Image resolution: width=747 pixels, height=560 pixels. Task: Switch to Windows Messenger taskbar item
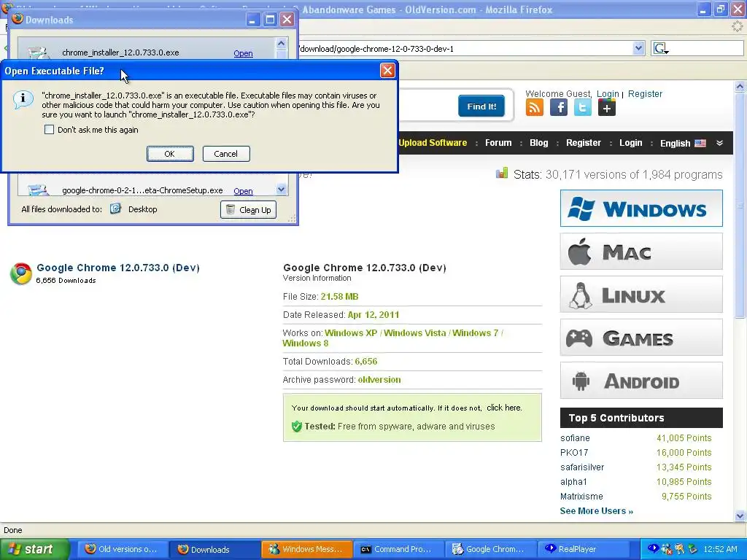pyautogui.click(x=307, y=549)
